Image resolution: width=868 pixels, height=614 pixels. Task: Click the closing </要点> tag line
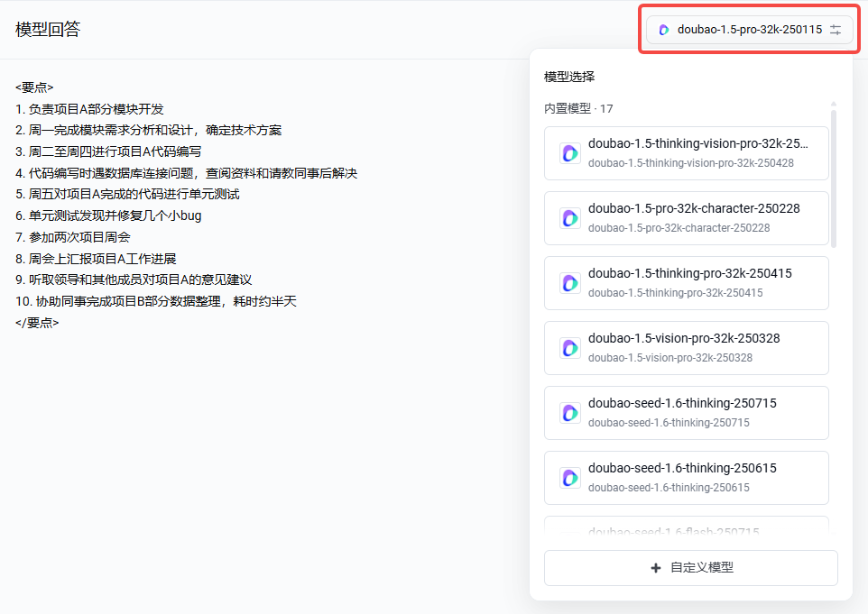tap(37, 323)
